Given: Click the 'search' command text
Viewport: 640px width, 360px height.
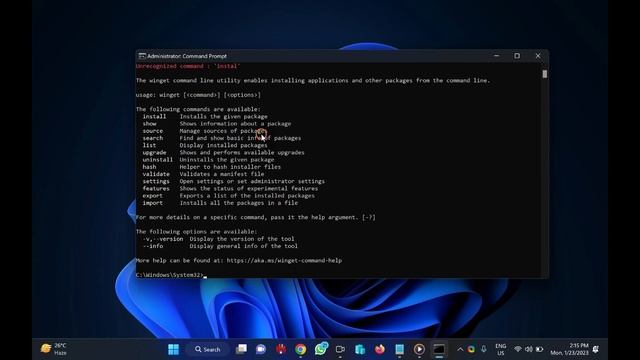Looking at the screenshot, I should pyautogui.click(x=153, y=138).
